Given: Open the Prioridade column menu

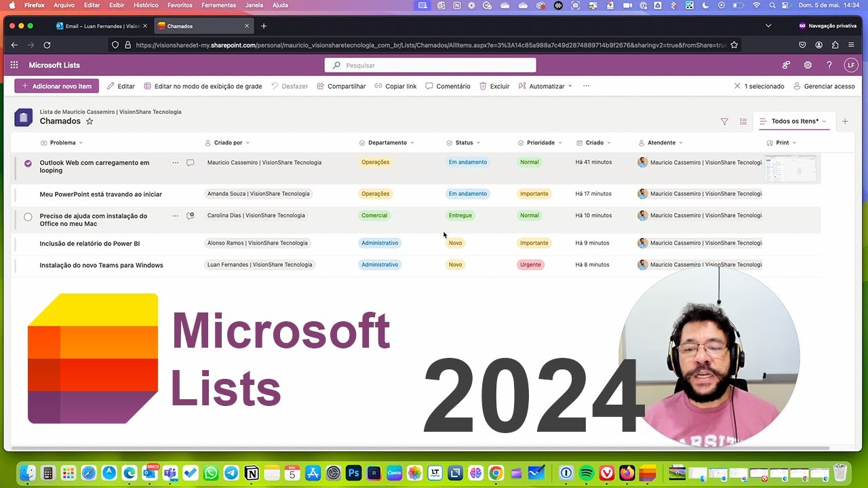Looking at the screenshot, I should 540,143.
